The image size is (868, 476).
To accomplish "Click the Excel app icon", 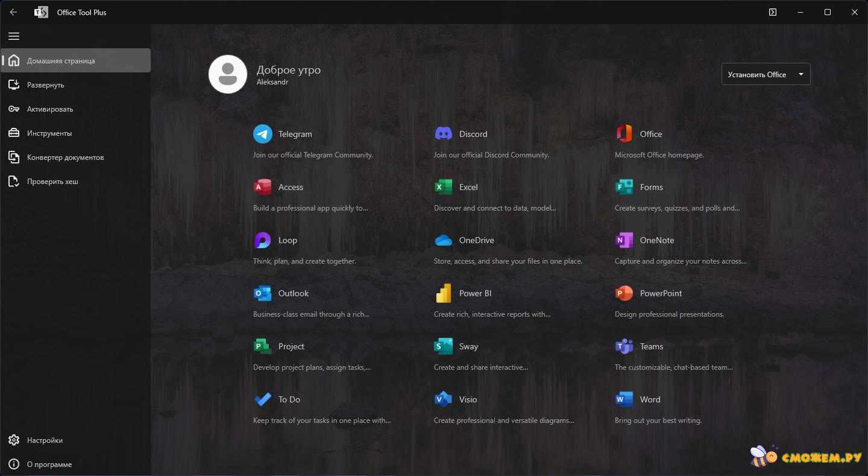I will coord(444,187).
